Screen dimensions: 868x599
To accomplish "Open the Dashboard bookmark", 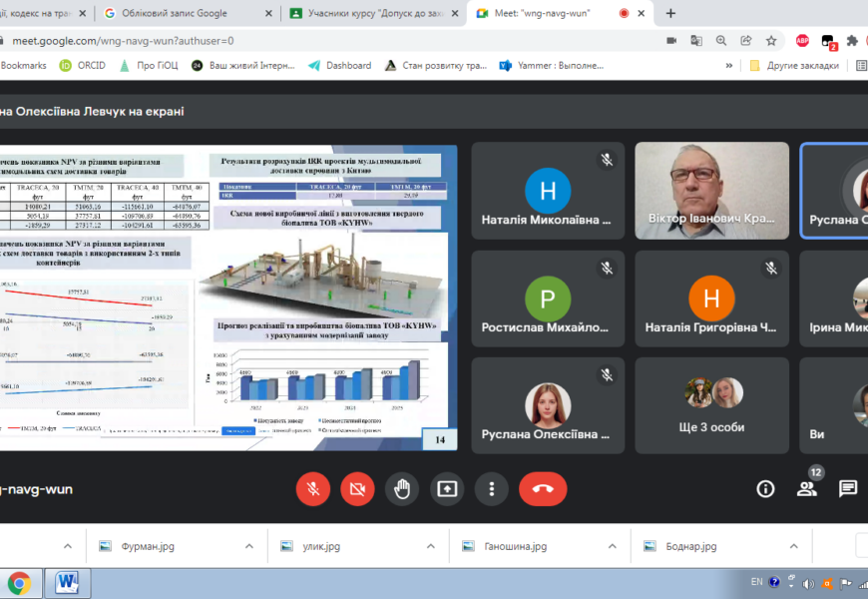I will 339,65.
